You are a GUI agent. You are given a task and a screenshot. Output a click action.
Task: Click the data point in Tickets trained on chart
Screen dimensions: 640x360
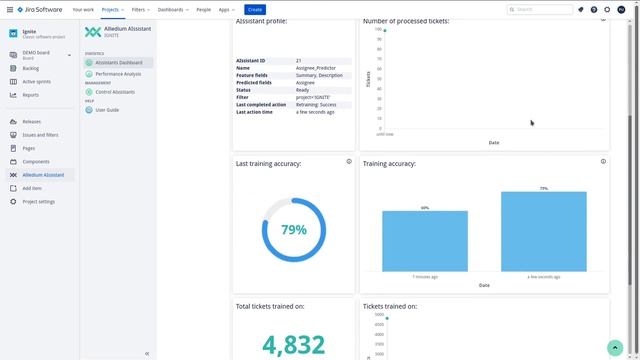tap(387, 318)
